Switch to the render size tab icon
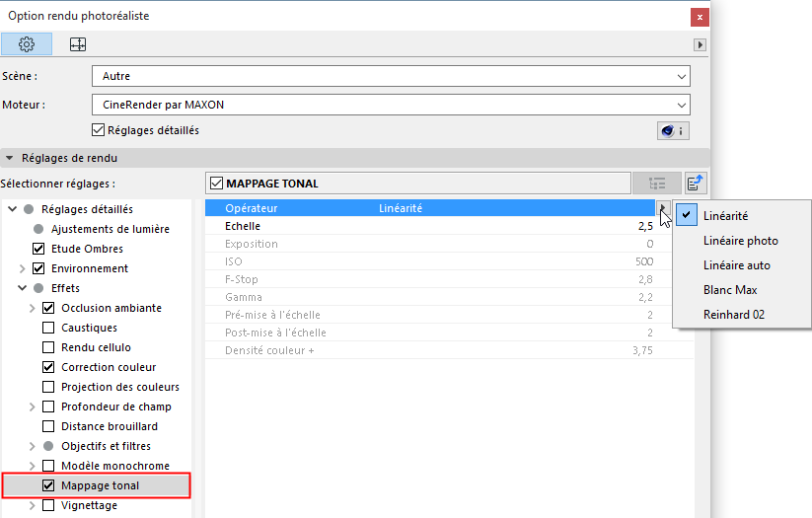Image resolution: width=812 pixels, height=518 pixels. click(x=78, y=44)
